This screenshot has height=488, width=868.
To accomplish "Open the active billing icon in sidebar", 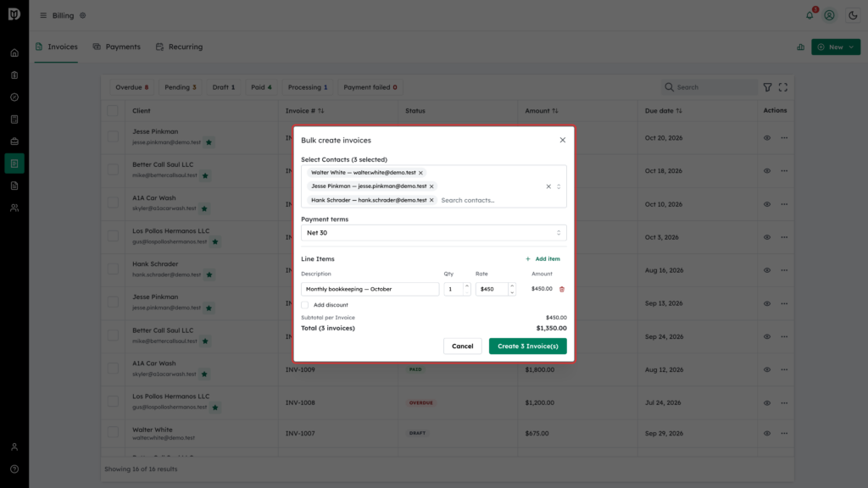I will point(14,164).
